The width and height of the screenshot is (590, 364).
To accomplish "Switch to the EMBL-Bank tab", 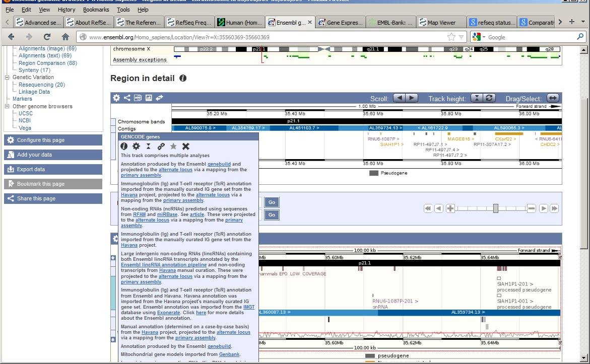I will pyautogui.click(x=390, y=23).
